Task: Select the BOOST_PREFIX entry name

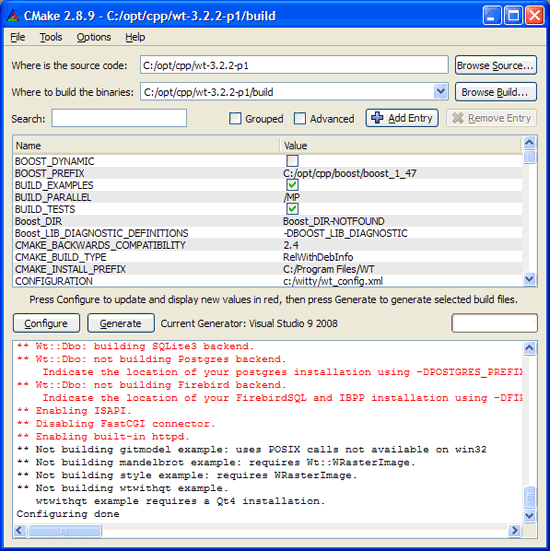Action: (50, 173)
